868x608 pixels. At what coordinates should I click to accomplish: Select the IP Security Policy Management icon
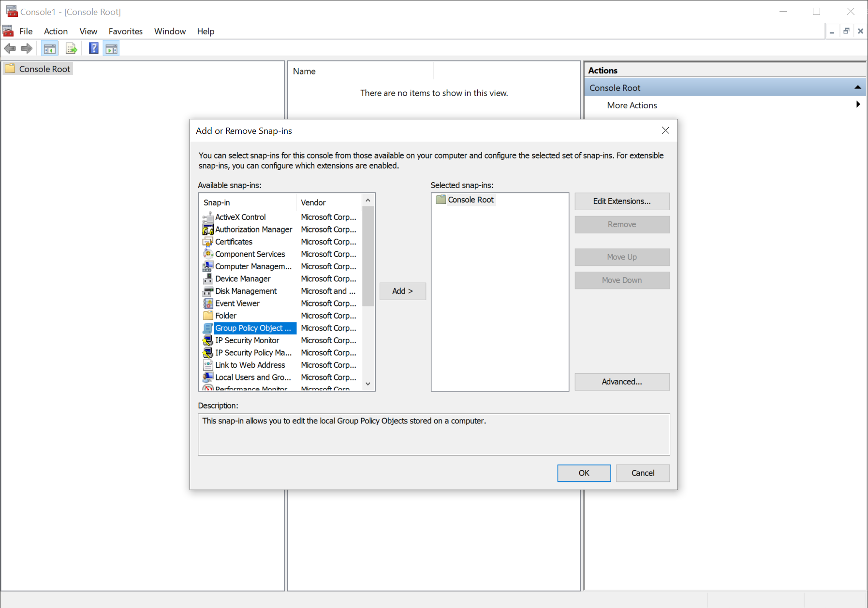click(208, 353)
